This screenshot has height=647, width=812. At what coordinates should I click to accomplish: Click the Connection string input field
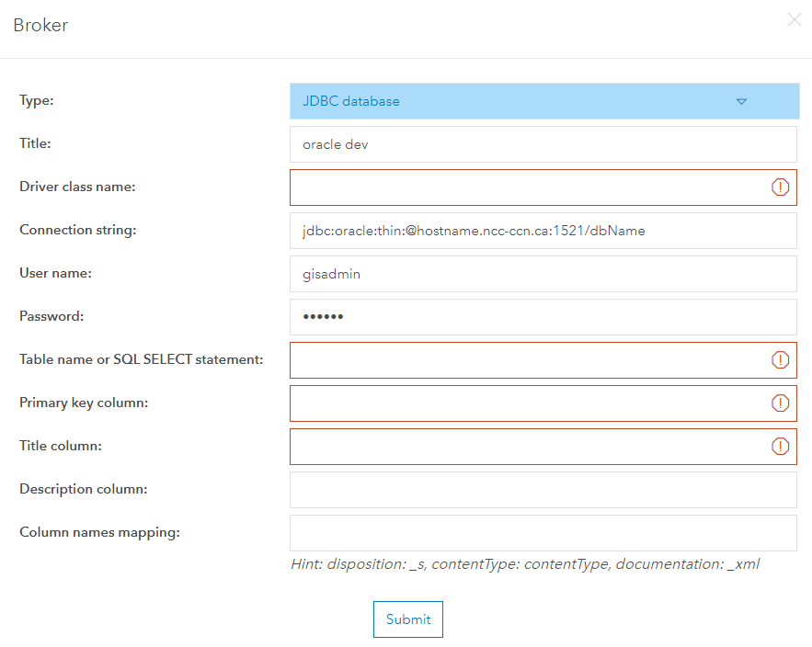tap(543, 231)
